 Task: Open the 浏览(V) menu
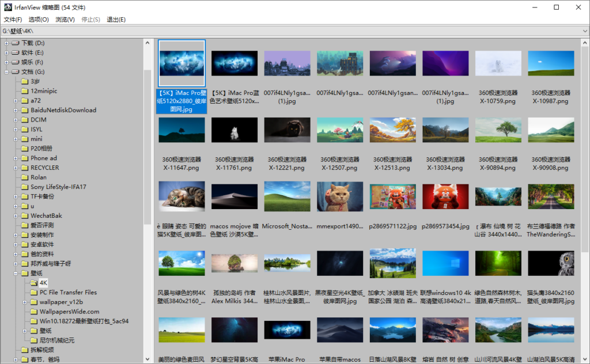coord(66,19)
